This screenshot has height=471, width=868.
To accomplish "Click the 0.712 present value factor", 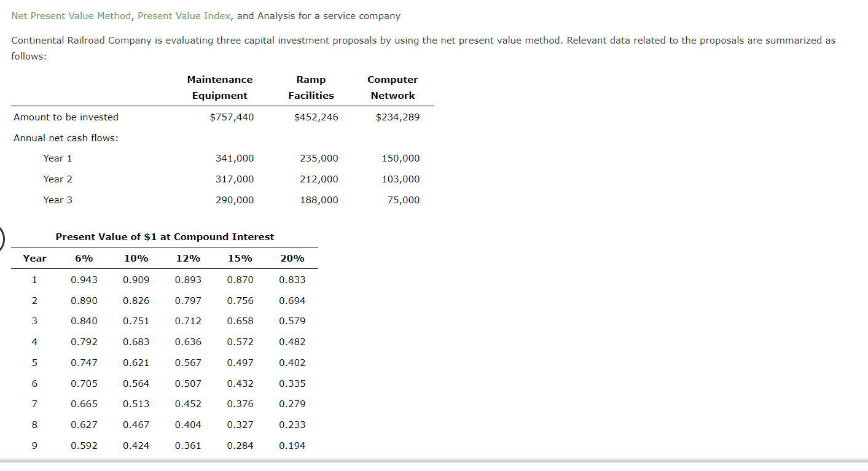I will [188, 321].
